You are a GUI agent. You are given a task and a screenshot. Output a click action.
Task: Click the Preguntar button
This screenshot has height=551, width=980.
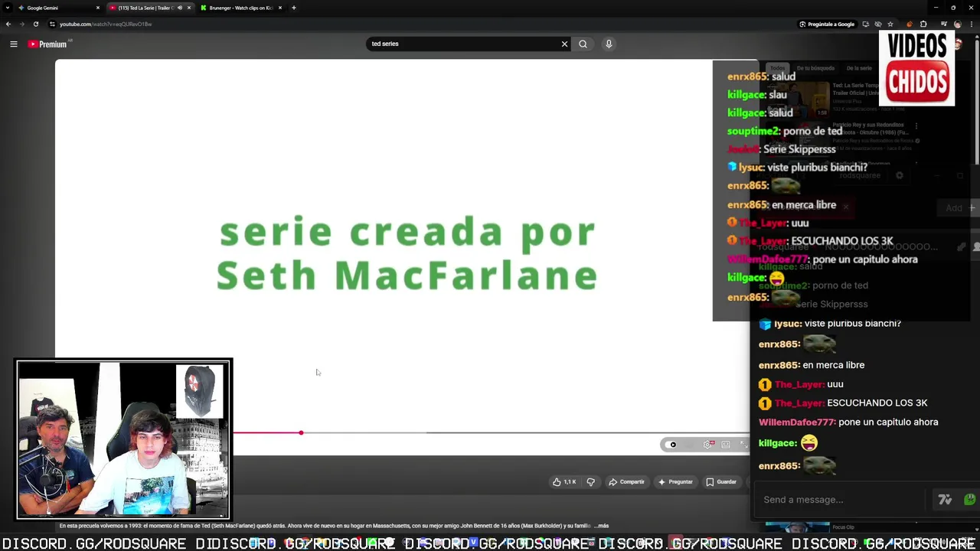point(675,482)
